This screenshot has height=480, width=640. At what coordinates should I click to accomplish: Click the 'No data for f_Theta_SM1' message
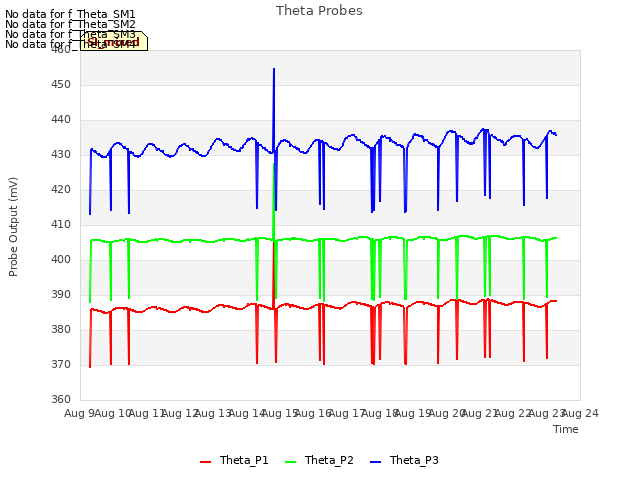(x=70, y=14)
